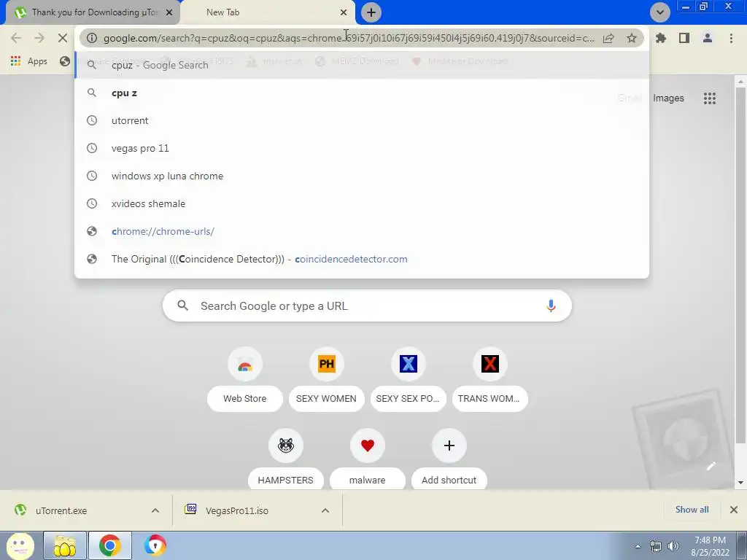The image size is (747, 560).
Task: Select the 'cpu z' suggestion
Action: pyautogui.click(x=362, y=93)
